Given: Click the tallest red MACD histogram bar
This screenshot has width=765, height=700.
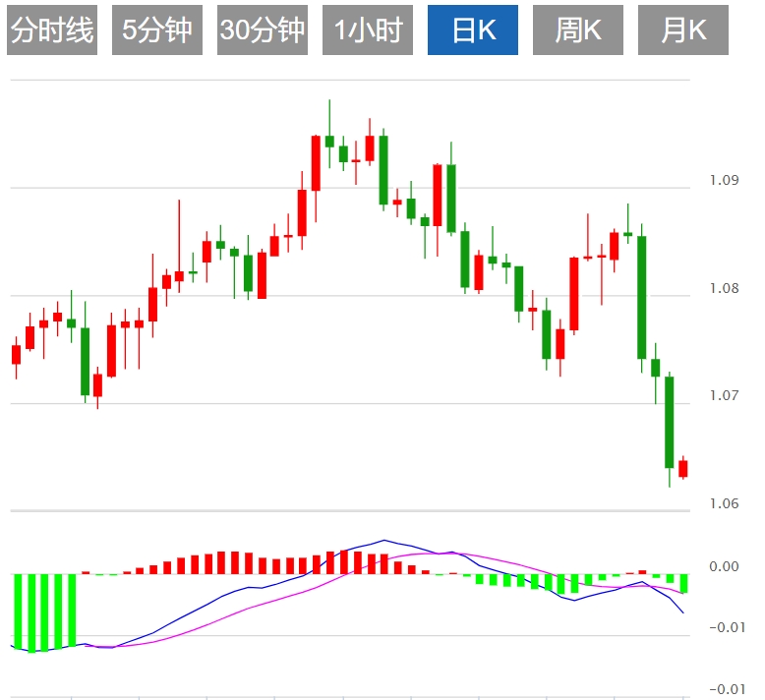Looking at the screenshot, I should pyautogui.click(x=343, y=561).
